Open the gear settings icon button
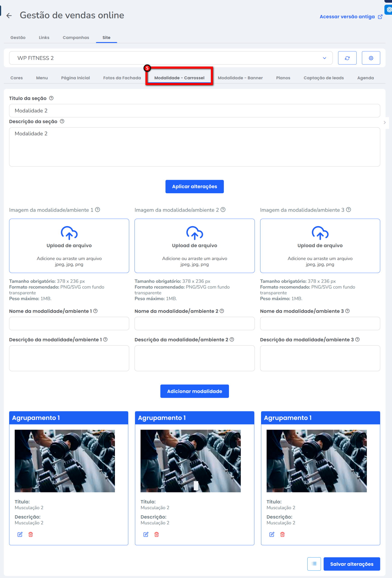Viewport: 392px width, 578px height. point(371,58)
